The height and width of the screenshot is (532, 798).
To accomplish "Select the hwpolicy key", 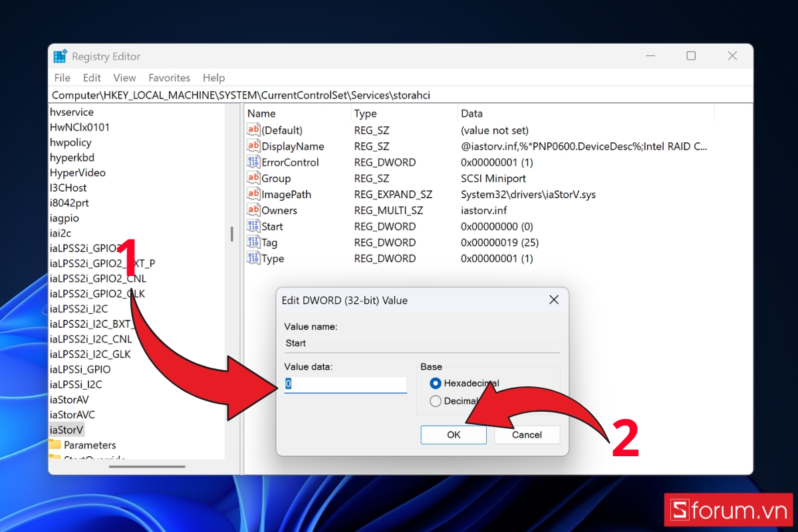I will pyautogui.click(x=70, y=142).
